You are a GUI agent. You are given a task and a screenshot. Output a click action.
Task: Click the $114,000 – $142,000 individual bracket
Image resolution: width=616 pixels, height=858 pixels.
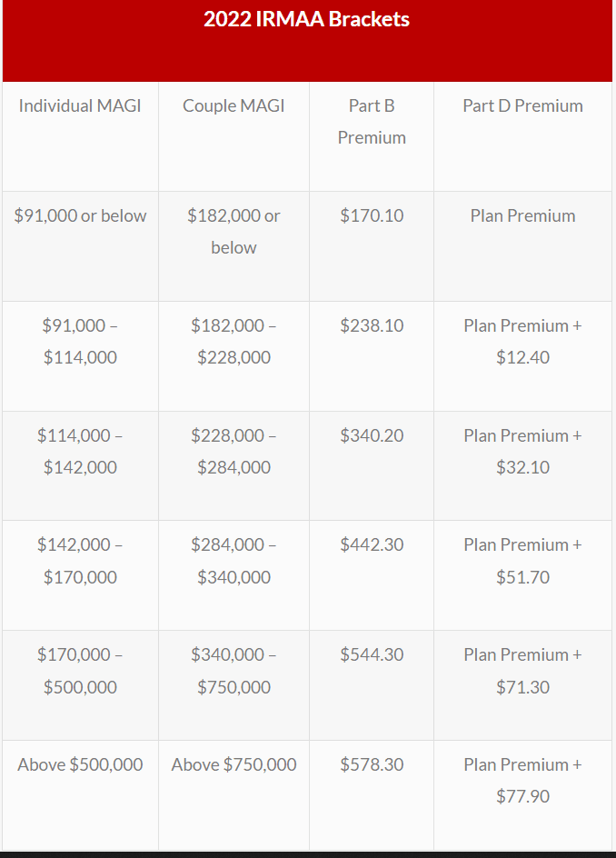[80, 451]
